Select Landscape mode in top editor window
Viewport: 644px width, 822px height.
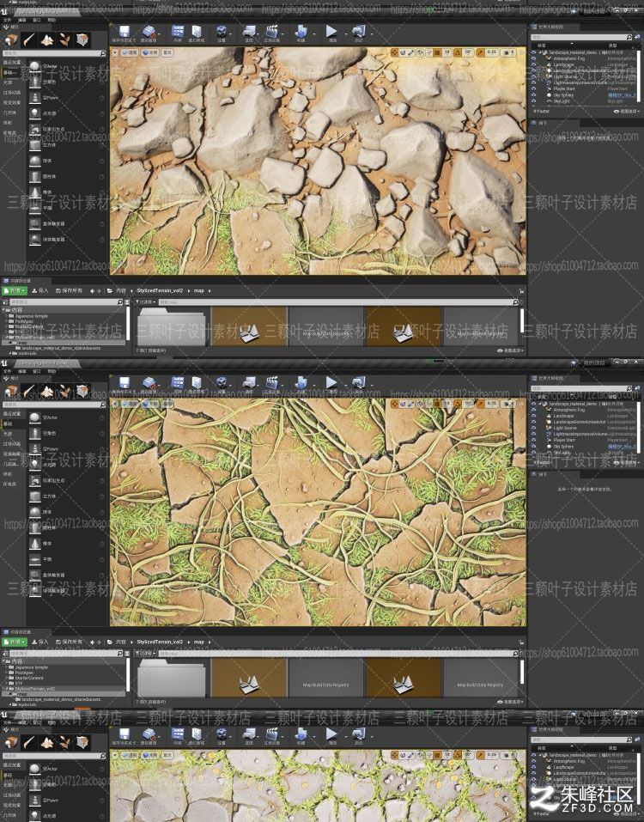coord(47,40)
